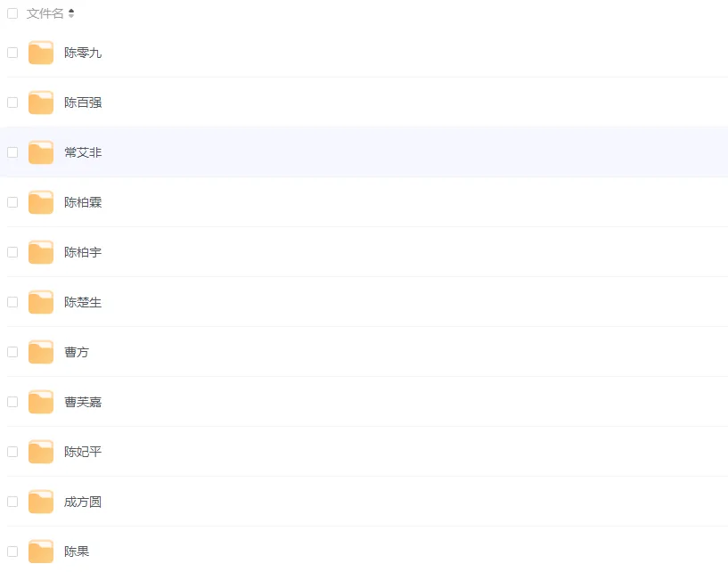Viewport: 728px width, 572px height.
Task: Click the folder icon for 陈楚生
Action: (41, 302)
